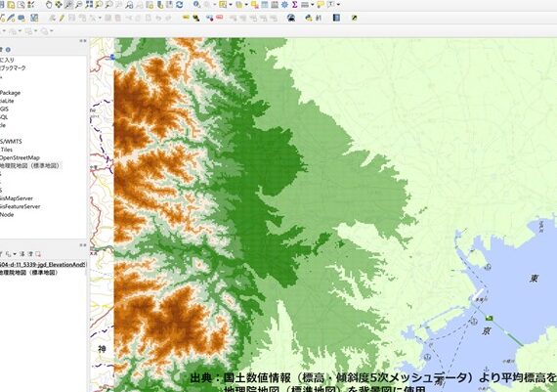Screen dimensions: 557x392
Task: Activate the Zoom Out magnifier tool
Action: (x=78, y=5)
